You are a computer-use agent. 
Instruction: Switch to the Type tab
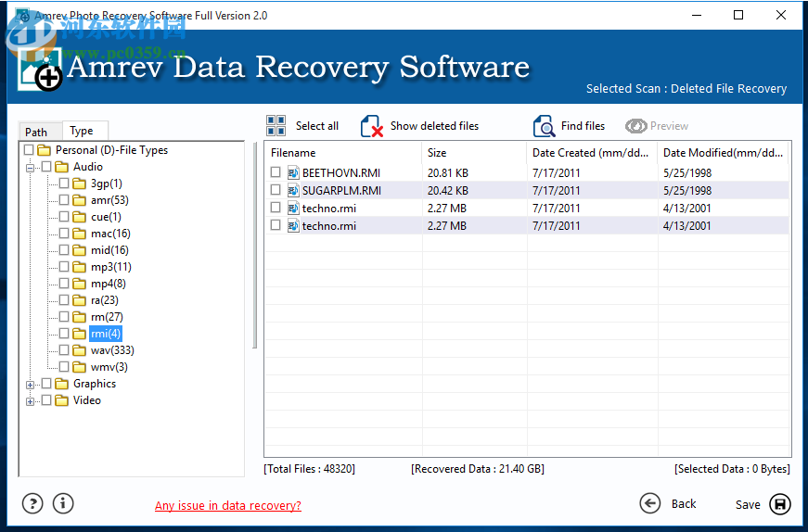coord(85,131)
